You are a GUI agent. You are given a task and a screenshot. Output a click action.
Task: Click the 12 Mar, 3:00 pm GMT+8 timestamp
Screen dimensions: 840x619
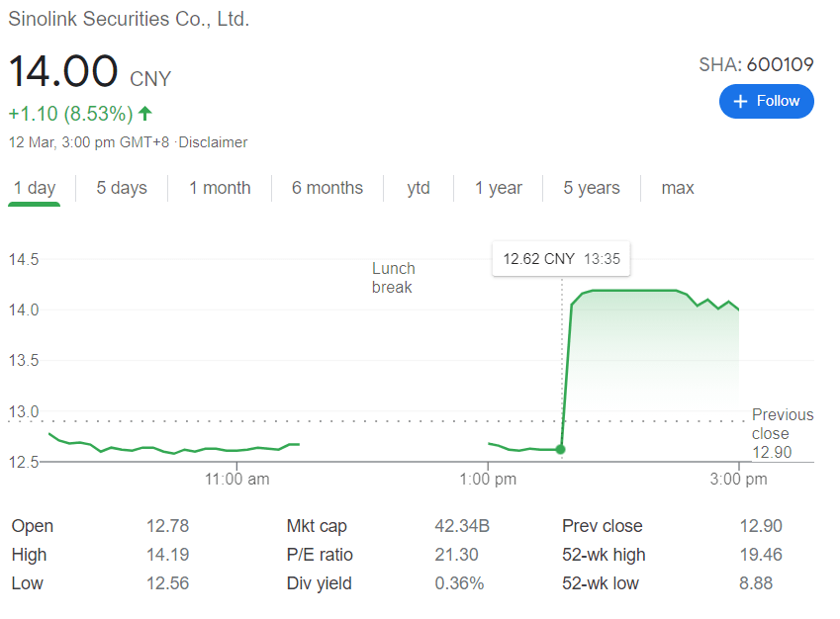(x=89, y=142)
